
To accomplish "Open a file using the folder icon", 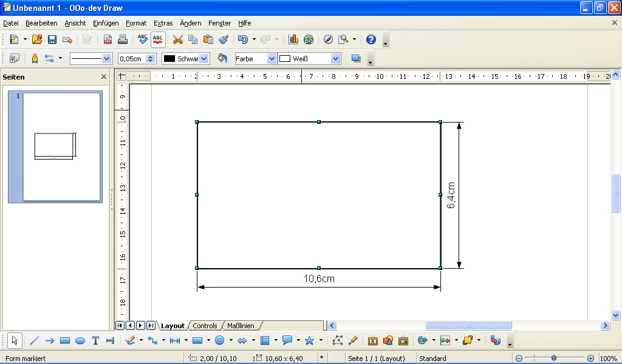I will coord(37,39).
